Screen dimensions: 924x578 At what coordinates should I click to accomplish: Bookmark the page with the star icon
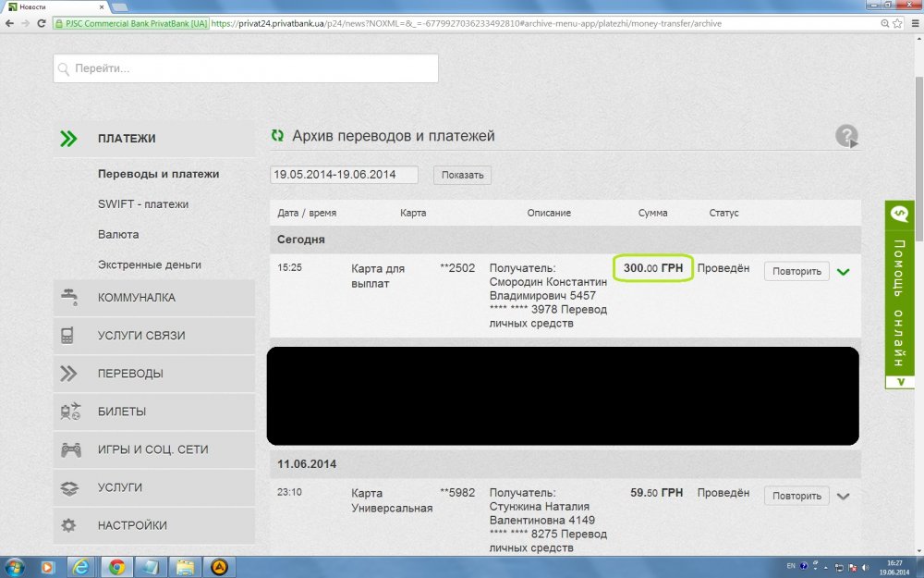click(x=897, y=24)
